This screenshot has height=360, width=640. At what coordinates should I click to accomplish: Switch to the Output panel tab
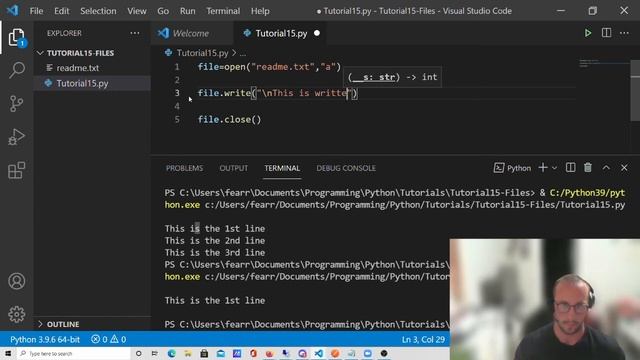233,168
